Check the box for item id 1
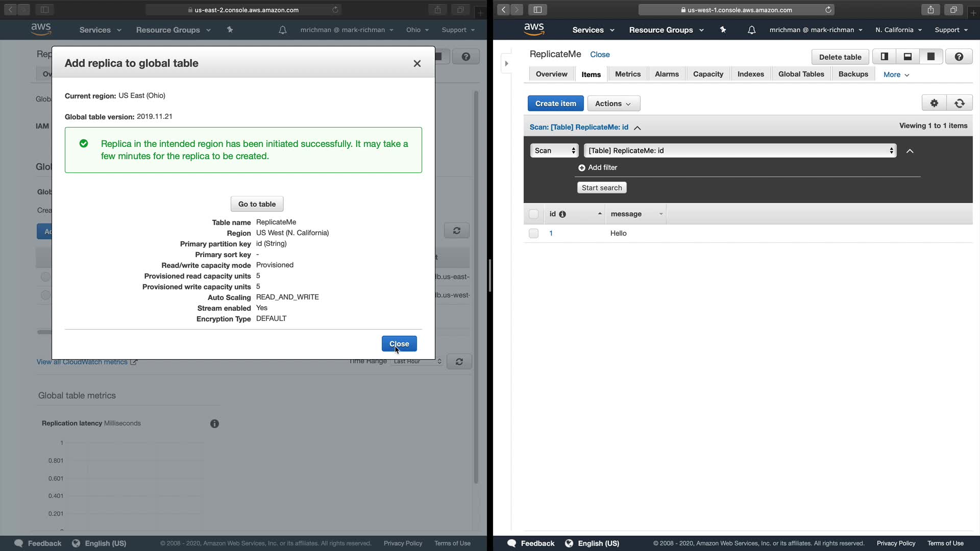Screen dimensions: 980x551 [533, 234]
